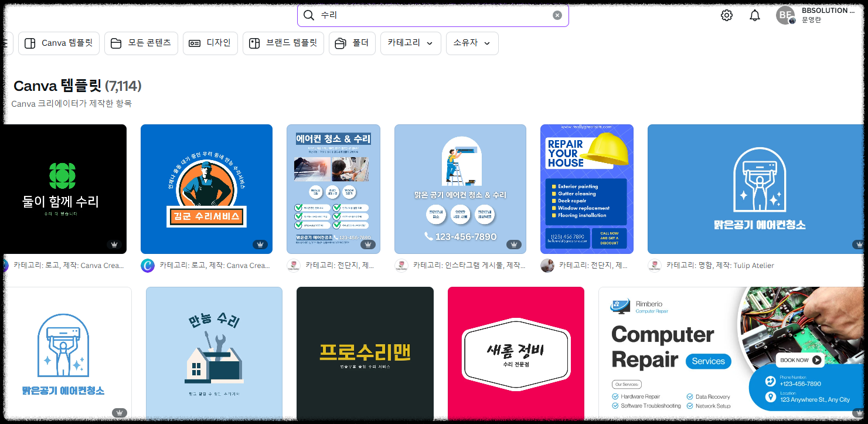Open the notifications bell

pyautogui.click(x=755, y=15)
